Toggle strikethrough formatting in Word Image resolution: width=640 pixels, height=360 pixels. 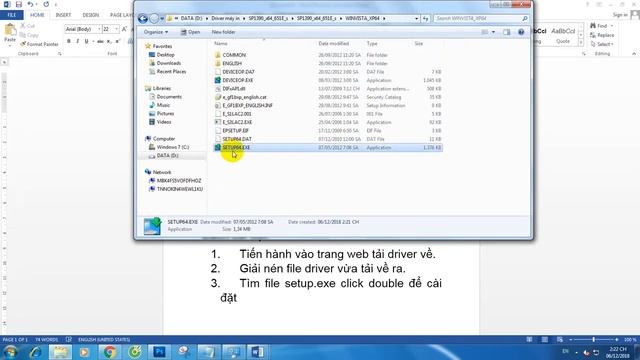click(x=100, y=41)
